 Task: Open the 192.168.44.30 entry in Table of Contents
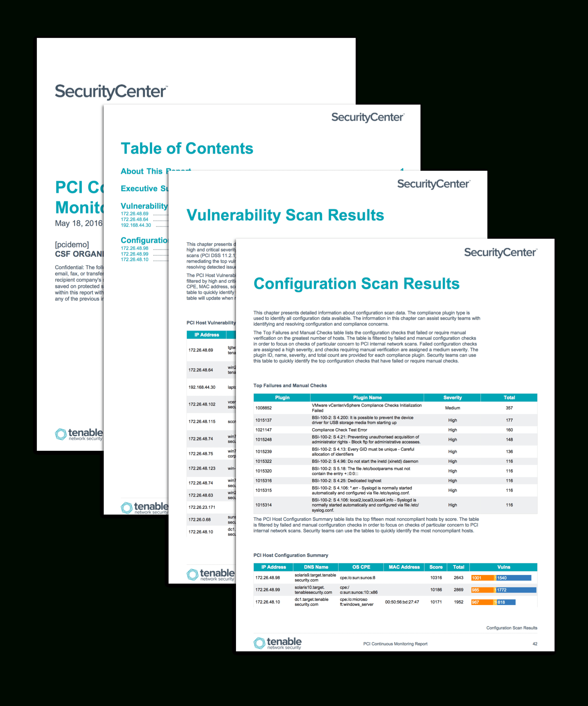(x=136, y=225)
